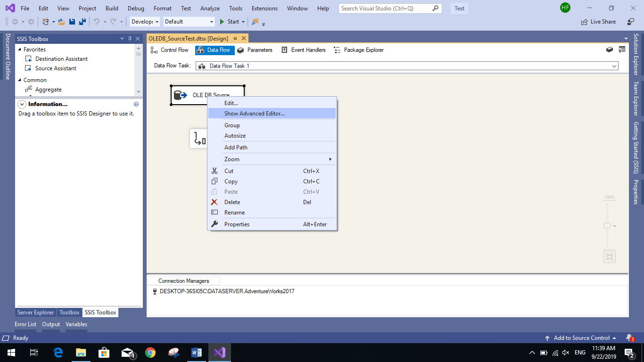This screenshot has width=644, height=362.
Task: Pin the SSIS Toolbox panel open
Action: [x=129, y=39]
